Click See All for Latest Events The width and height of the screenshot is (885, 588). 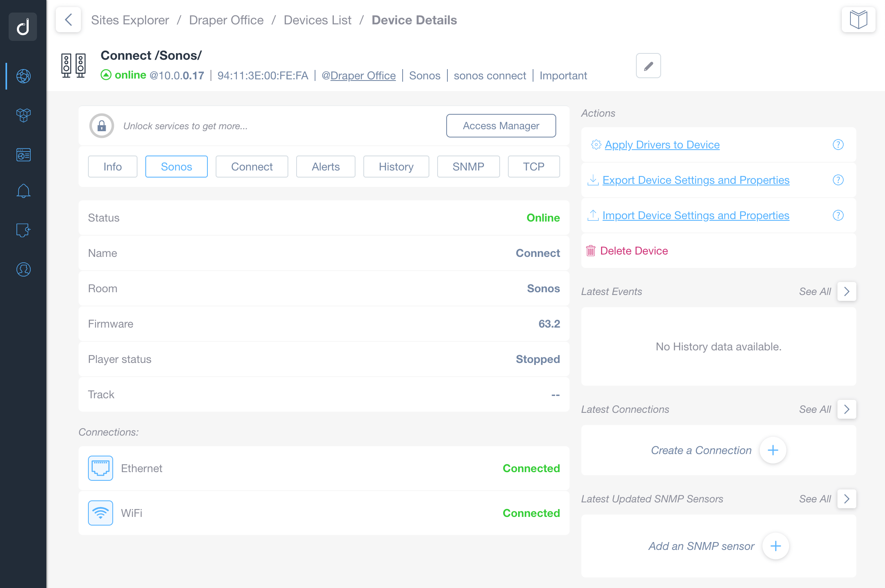[x=815, y=291]
